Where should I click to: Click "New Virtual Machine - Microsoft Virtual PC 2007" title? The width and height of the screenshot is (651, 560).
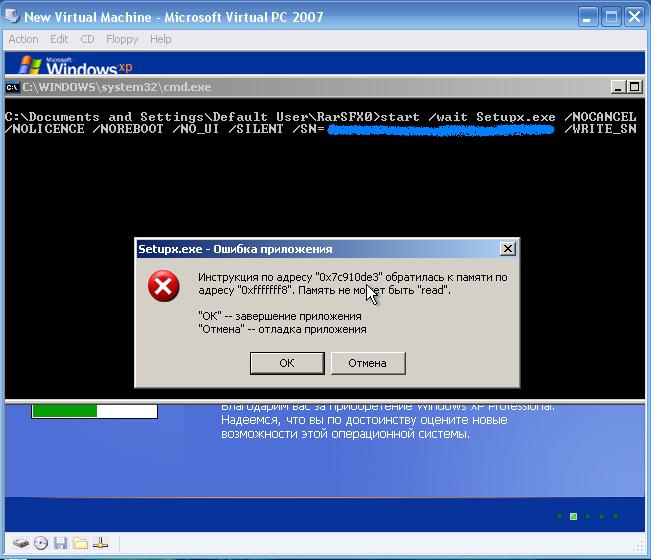(174, 17)
